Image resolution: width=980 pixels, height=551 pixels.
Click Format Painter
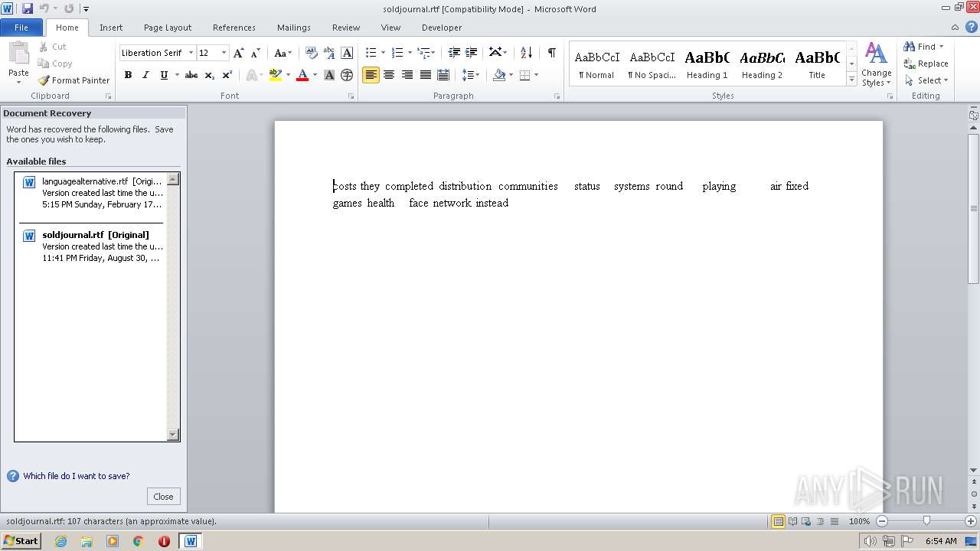tap(74, 80)
